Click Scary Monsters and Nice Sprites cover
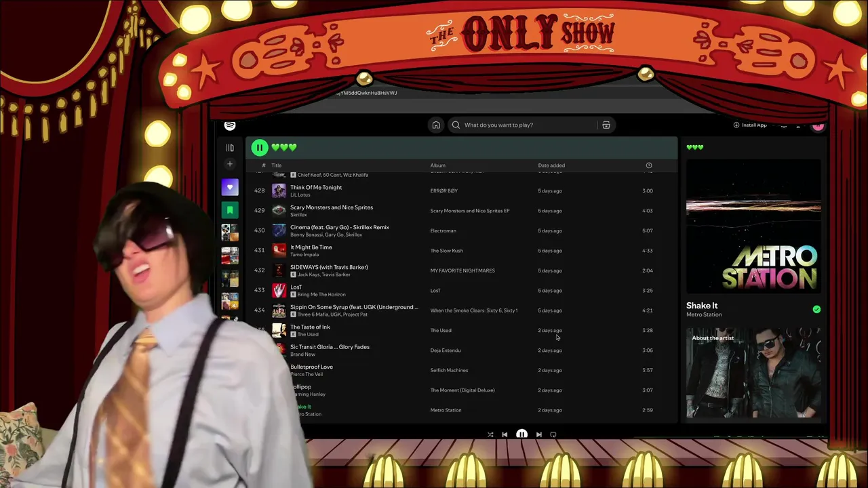 tap(279, 210)
